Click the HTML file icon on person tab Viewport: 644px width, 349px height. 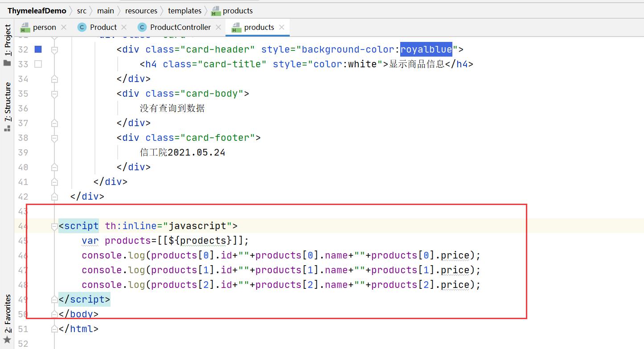[25, 28]
